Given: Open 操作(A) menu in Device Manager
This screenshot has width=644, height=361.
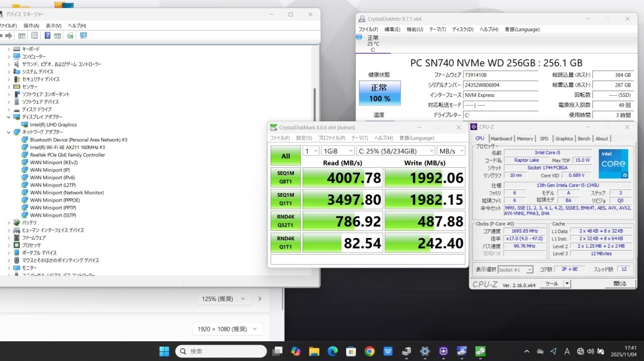Looking at the screenshot, I should [31, 26].
